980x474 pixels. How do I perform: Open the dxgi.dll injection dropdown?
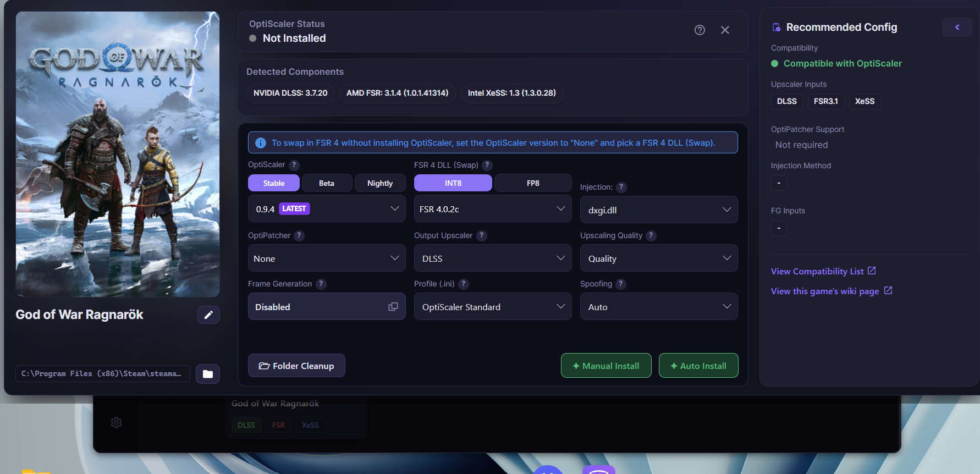click(x=659, y=210)
